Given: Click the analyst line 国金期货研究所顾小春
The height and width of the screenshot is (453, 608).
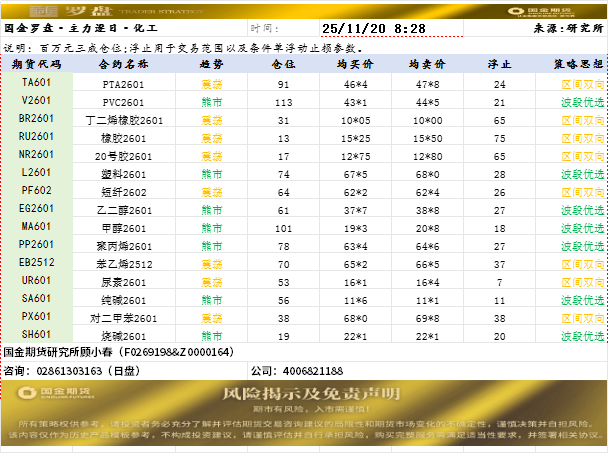Looking at the screenshot, I should [x=119, y=352].
